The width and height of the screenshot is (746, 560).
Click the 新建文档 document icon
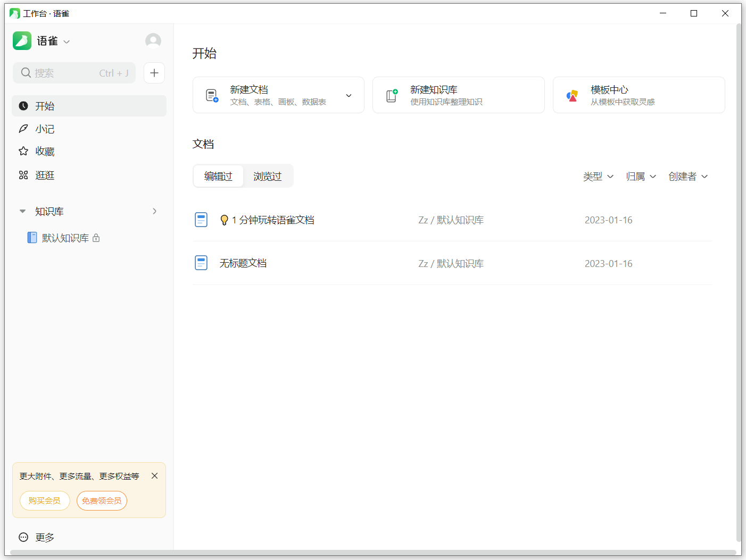(x=212, y=96)
